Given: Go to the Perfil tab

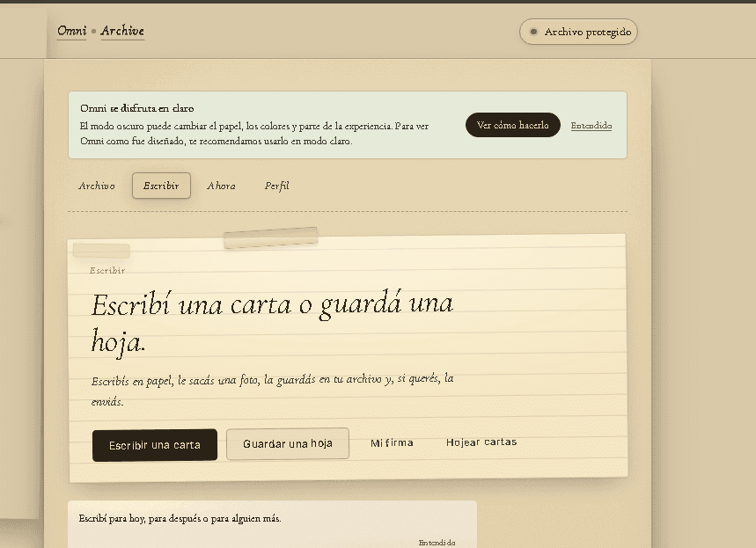Looking at the screenshot, I should click(276, 186).
